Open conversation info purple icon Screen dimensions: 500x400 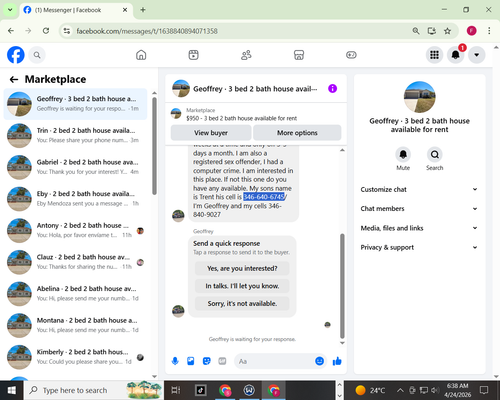coord(332,89)
